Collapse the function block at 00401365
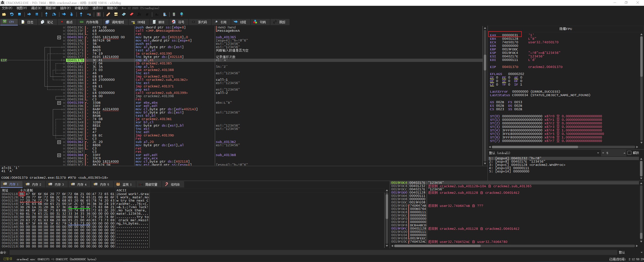This screenshot has width=644, height=262. 59,37
